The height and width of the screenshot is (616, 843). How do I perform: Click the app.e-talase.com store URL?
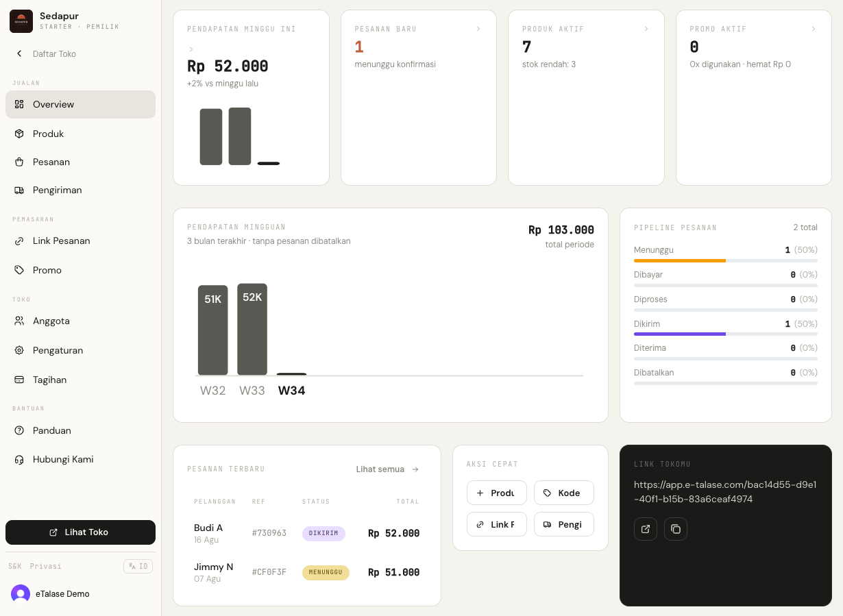click(x=725, y=492)
